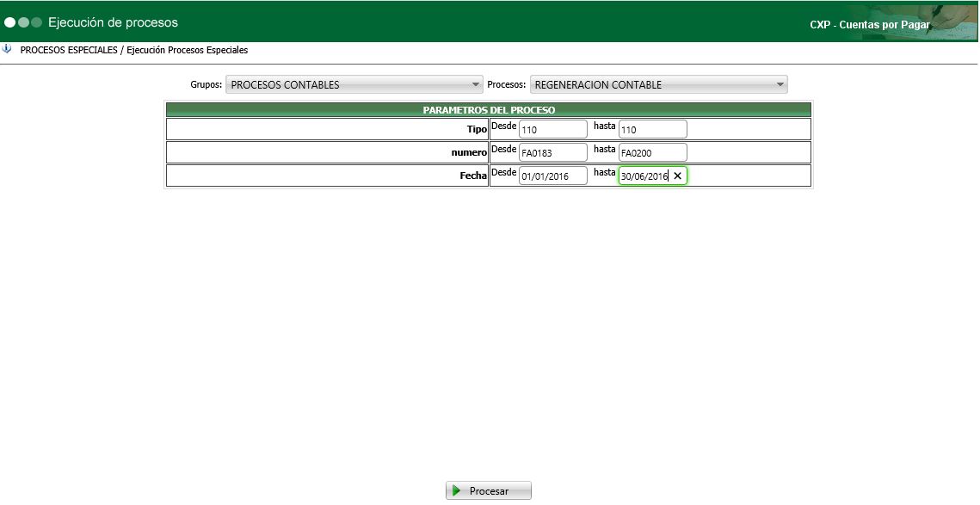Click the numero row label
The height and width of the screenshot is (505, 980).
click(x=469, y=152)
